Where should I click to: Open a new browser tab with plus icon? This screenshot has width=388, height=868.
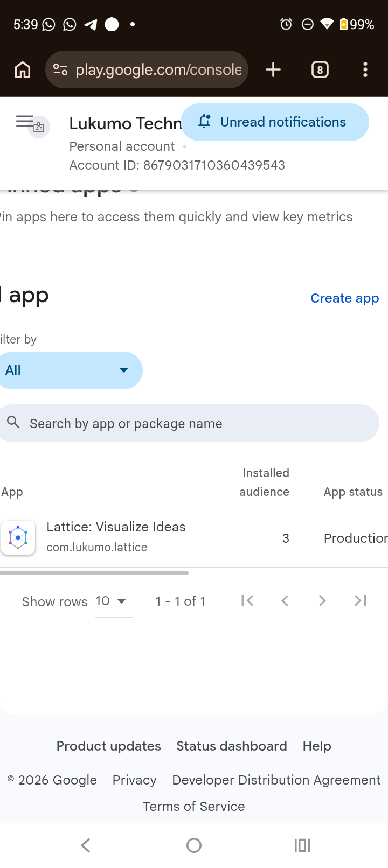273,70
